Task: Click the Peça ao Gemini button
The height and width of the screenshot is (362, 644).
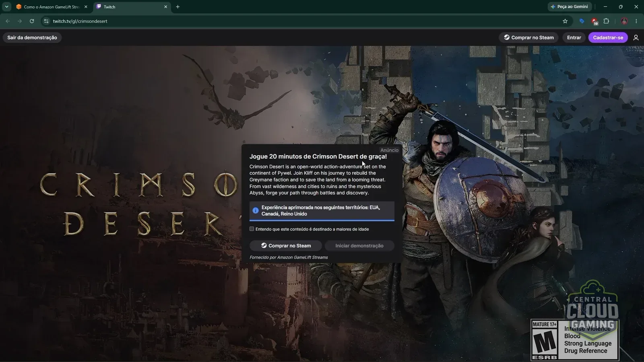Action: tap(570, 7)
